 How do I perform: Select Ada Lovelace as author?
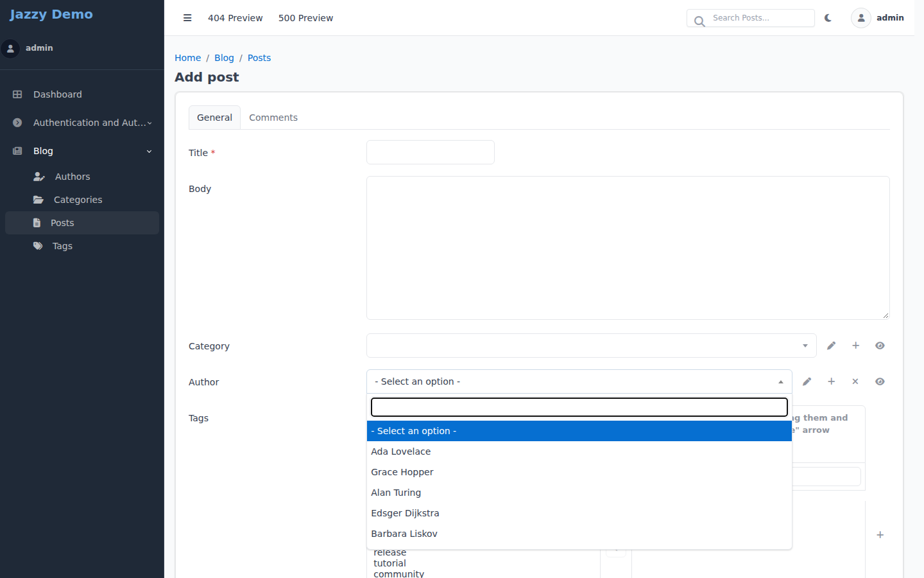coord(579,451)
